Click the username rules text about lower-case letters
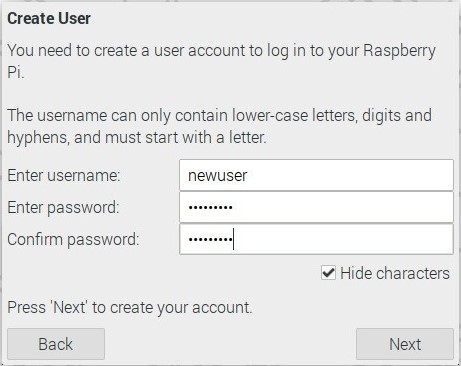 click(x=220, y=126)
